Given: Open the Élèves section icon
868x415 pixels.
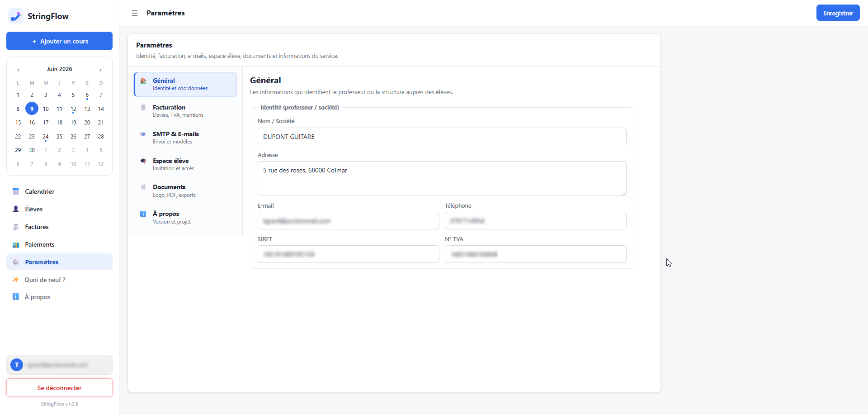Looking at the screenshot, I should tap(16, 209).
